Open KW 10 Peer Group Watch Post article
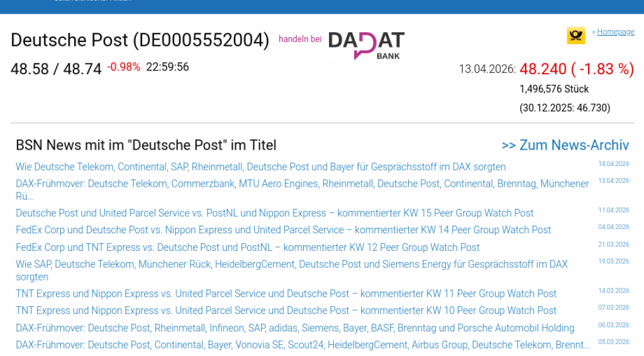 click(x=286, y=311)
